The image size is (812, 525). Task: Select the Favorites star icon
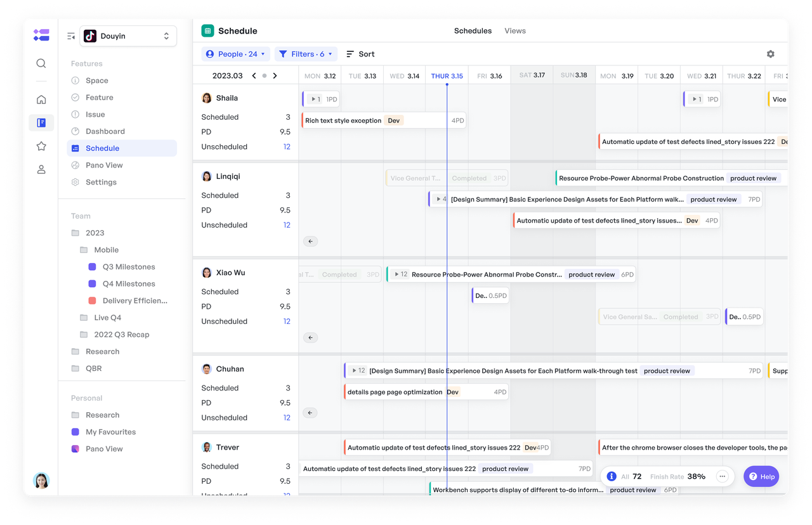[41, 146]
